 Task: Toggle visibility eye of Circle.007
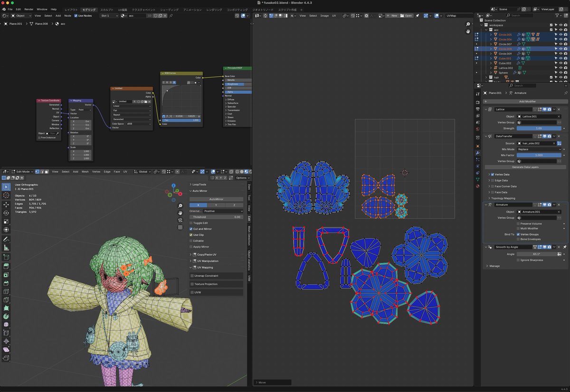click(x=560, y=44)
